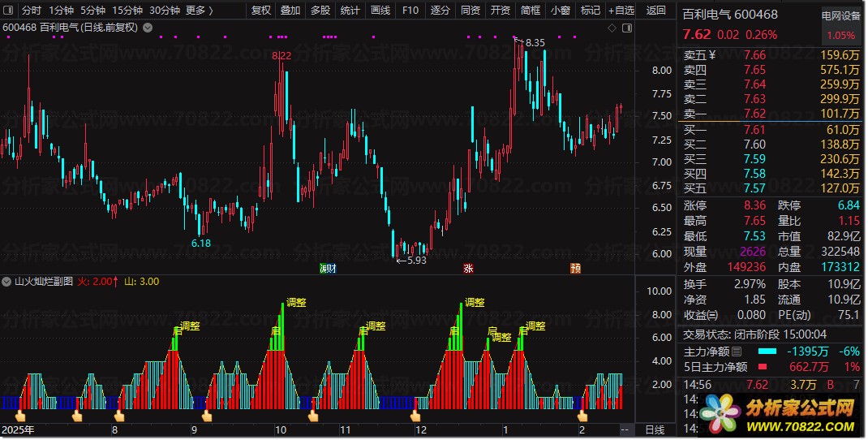Screen dimensions: 868x440
Task: Toggle the 小窗 mini window mode
Action: coord(560,11)
